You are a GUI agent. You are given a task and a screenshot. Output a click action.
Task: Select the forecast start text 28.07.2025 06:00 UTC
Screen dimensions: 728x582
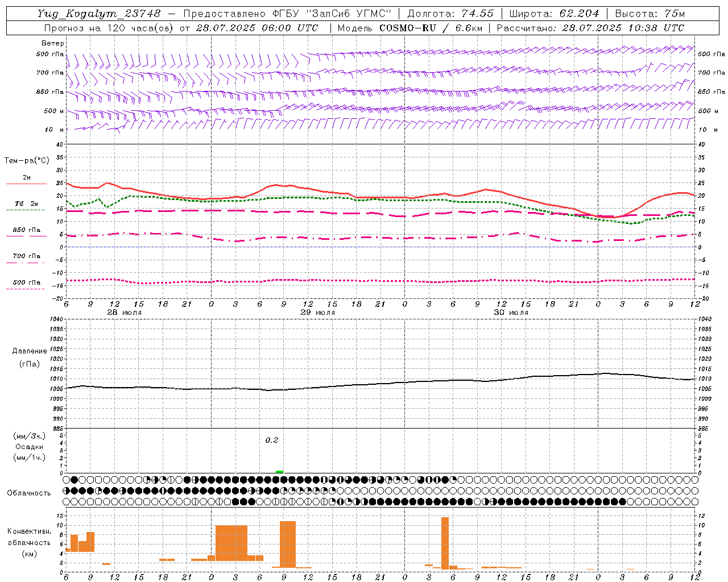[257, 28]
